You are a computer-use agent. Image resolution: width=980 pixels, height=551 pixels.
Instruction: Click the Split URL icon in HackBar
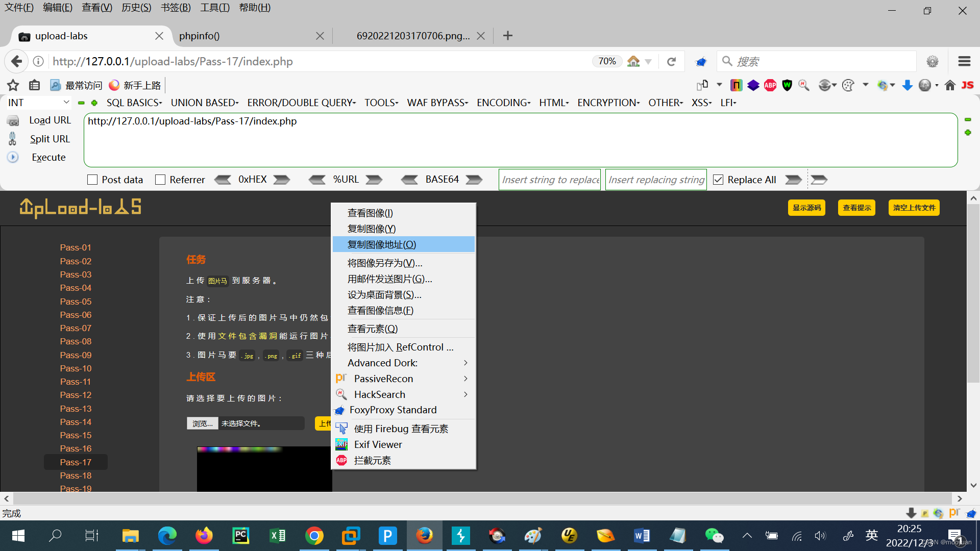click(x=13, y=139)
